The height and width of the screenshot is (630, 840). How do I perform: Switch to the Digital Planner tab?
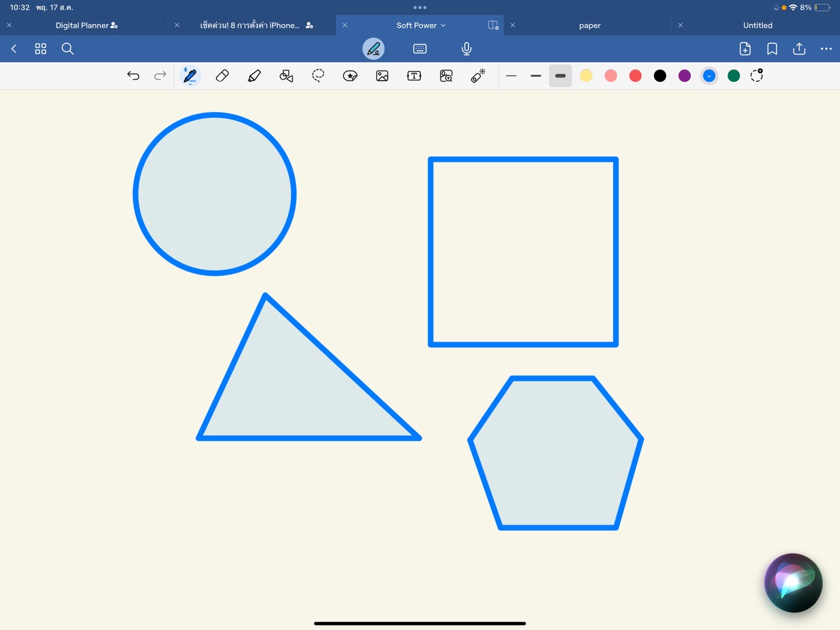[x=86, y=26]
